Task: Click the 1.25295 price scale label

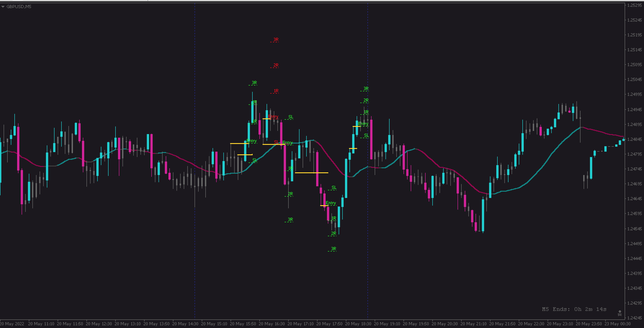Action: coord(635,5)
